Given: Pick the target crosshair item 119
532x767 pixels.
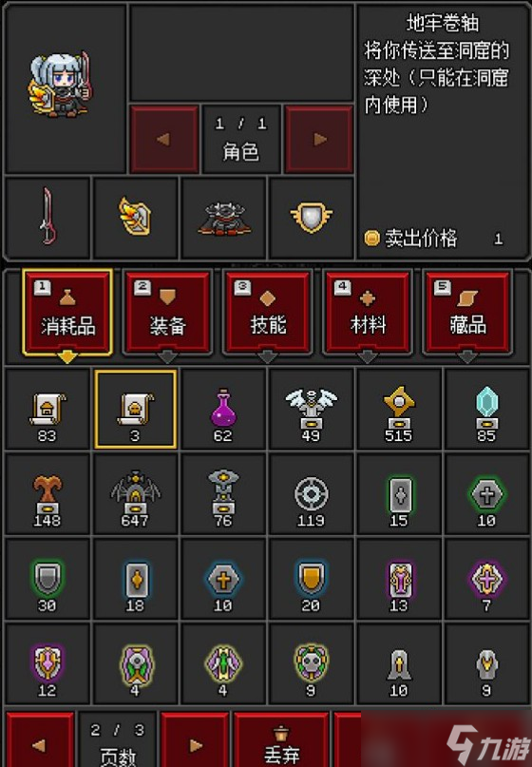Looking at the screenshot, I should pos(311,494).
